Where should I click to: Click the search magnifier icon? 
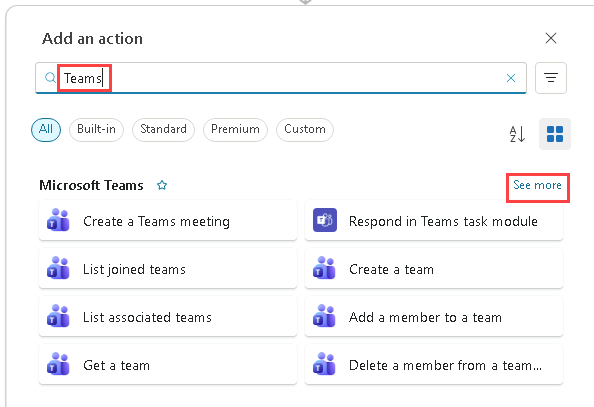(x=50, y=78)
